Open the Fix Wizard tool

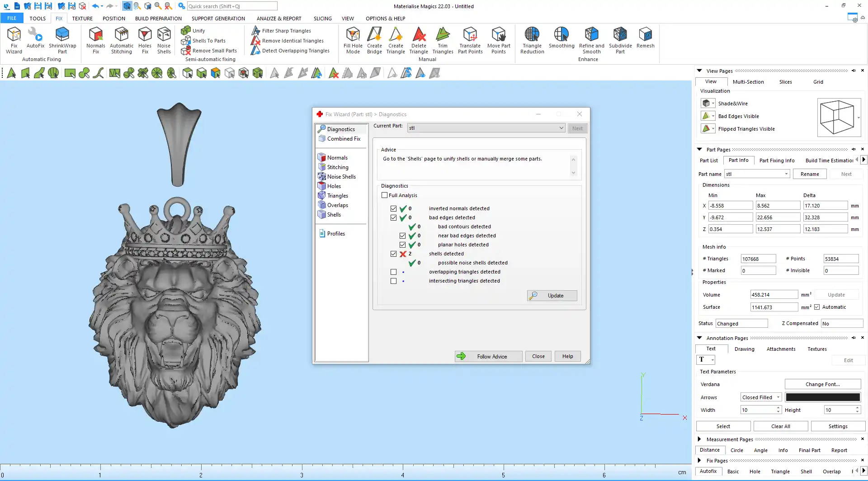(14, 40)
